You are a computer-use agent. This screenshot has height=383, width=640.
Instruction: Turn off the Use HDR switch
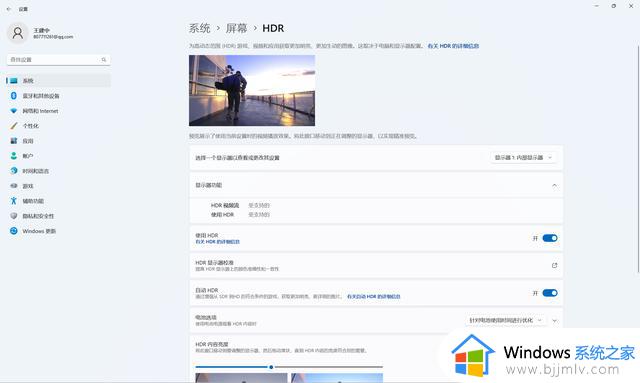[550, 238]
